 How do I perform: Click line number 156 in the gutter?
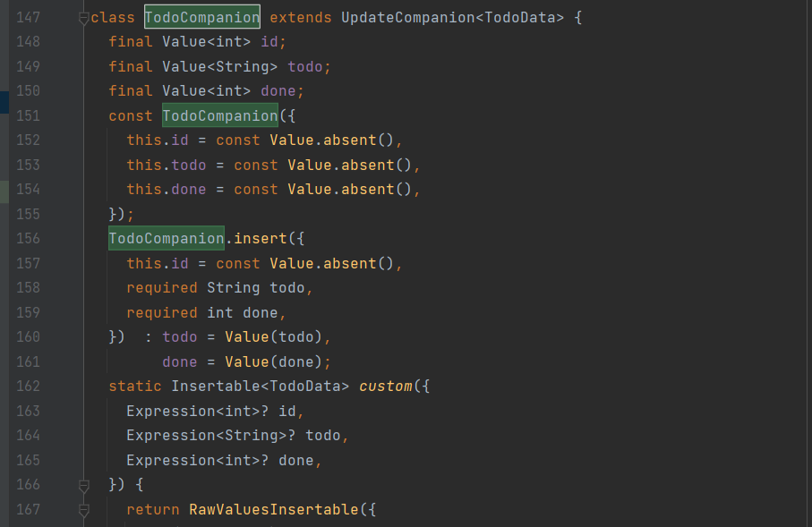28,238
